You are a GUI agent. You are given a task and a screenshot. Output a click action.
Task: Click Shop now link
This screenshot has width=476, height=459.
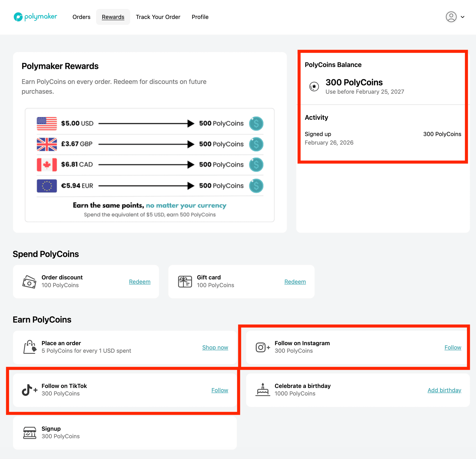tap(215, 347)
